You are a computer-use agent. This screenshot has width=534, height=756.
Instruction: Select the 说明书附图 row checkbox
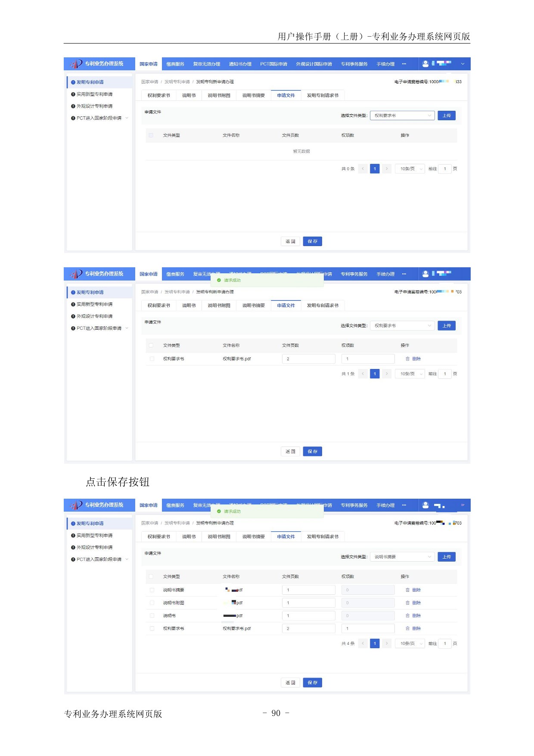click(152, 603)
